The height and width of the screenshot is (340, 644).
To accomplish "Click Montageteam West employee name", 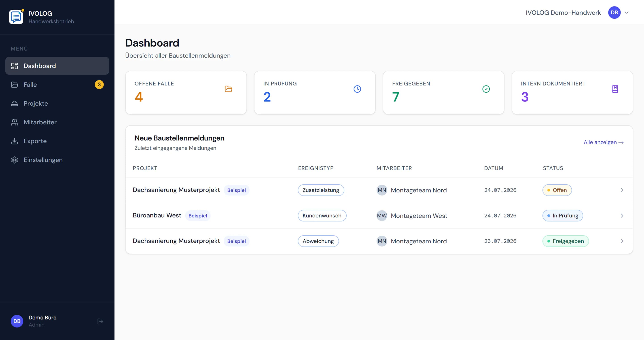I will [x=419, y=216].
